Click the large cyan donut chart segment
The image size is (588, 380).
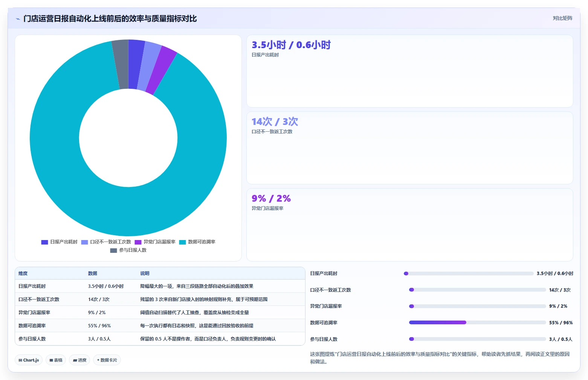point(128,211)
